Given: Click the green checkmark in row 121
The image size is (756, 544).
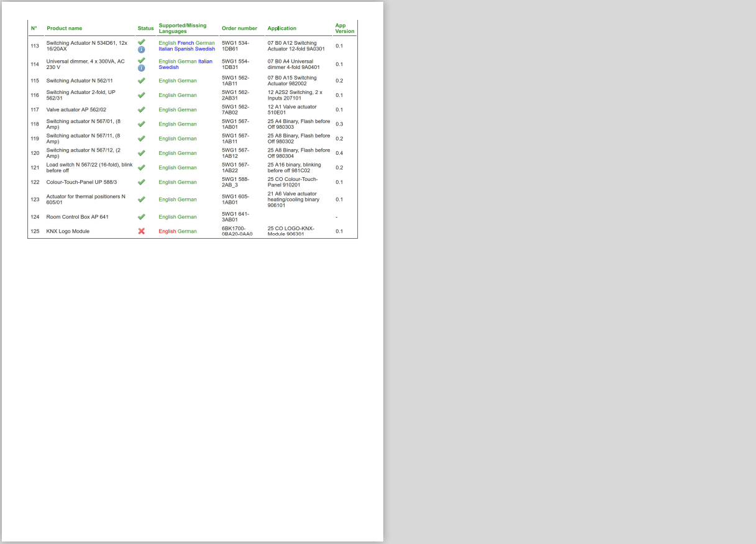Looking at the screenshot, I should pos(141,168).
